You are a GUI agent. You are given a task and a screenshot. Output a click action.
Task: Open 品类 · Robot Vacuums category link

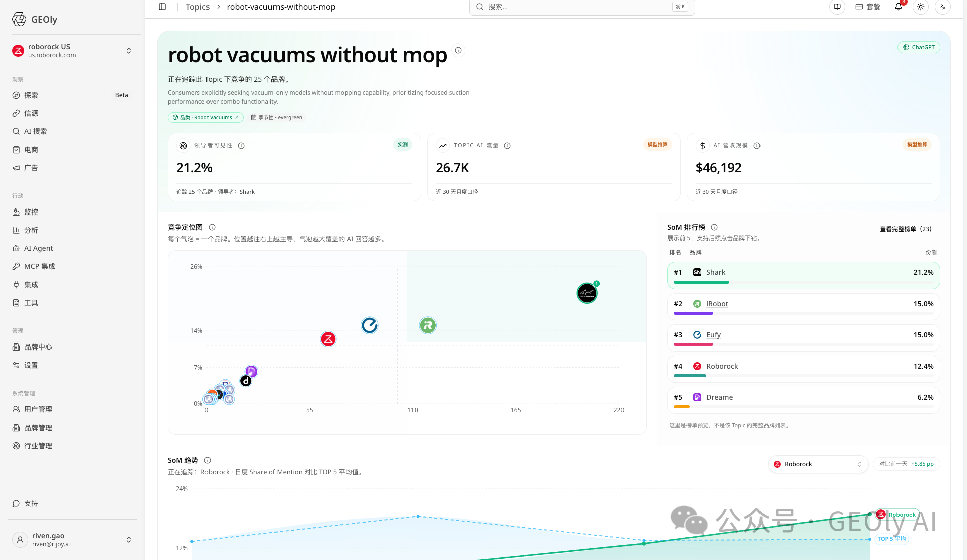pyautogui.click(x=205, y=117)
